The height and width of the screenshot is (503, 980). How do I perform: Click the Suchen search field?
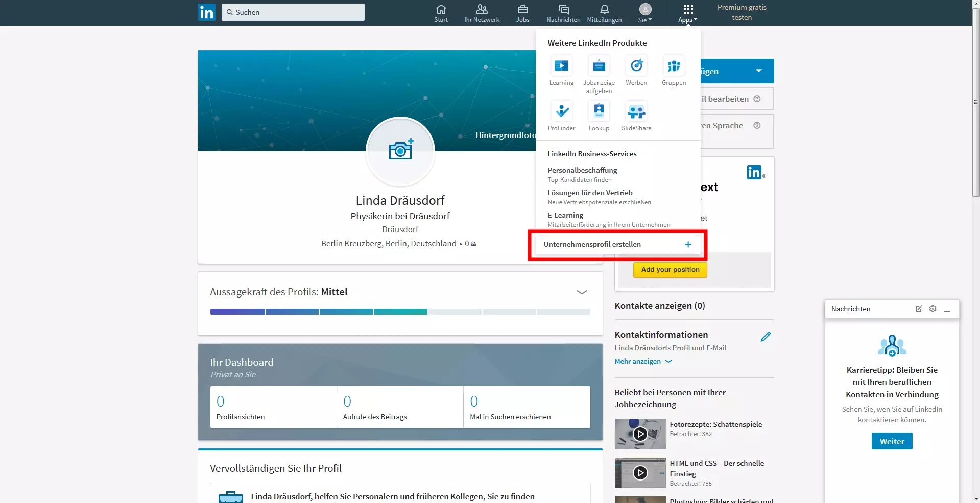coord(293,12)
